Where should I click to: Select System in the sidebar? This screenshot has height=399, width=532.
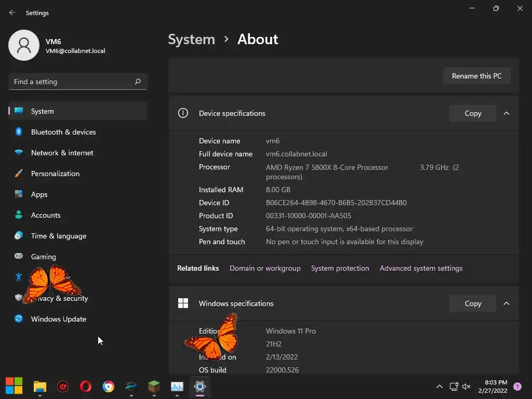[78, 111]
